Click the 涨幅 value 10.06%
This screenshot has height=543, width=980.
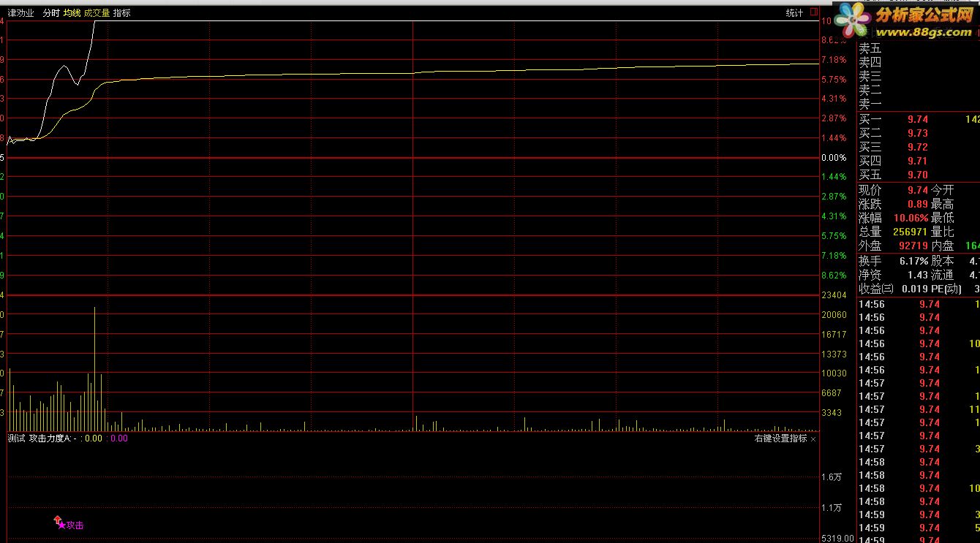click(911, 218)
